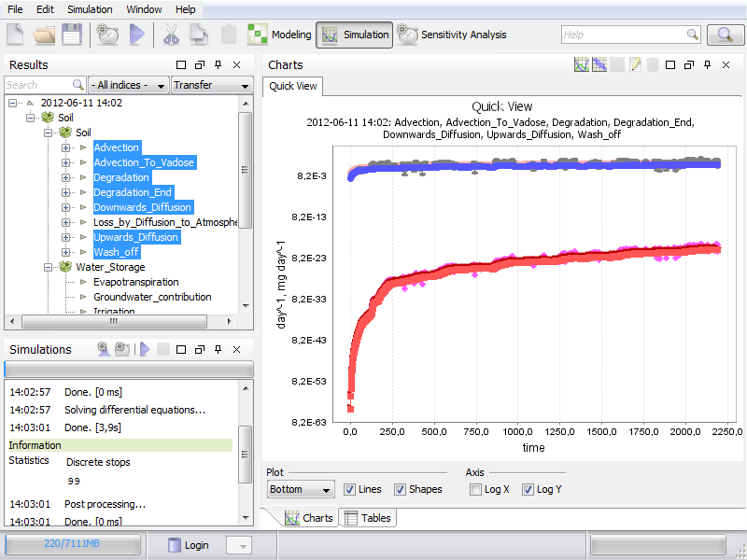Click the new document icon in toolbar
Image resolution: width=747 pixels, height=560 pixels.
pos(15,35)
